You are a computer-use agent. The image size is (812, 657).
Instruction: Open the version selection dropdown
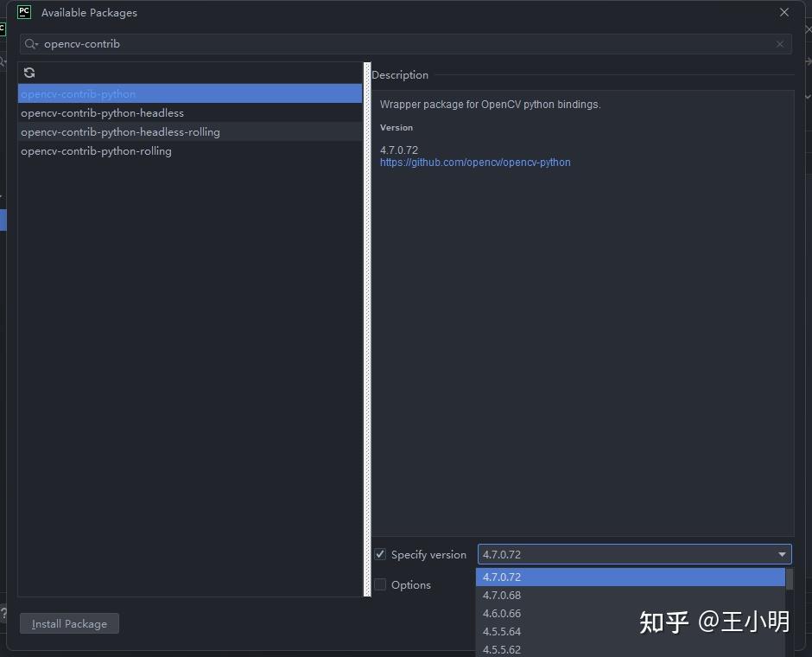click(782, 554)
